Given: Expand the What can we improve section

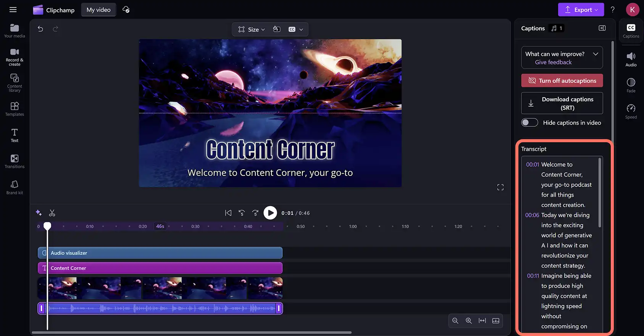Looking at the screenshot, I should point(595,54).
